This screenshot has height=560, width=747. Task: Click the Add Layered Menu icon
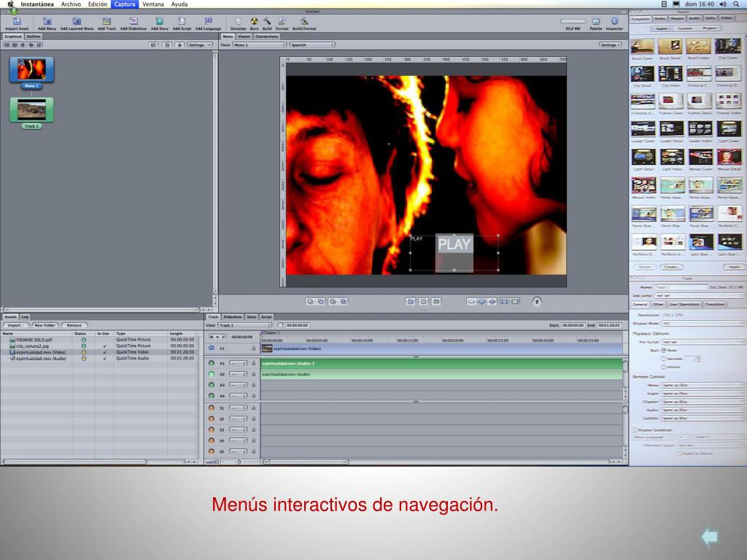76,21
